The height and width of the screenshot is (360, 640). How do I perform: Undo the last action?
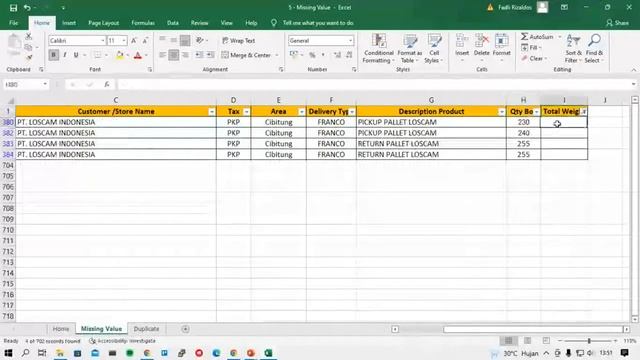tap(27, 8)
